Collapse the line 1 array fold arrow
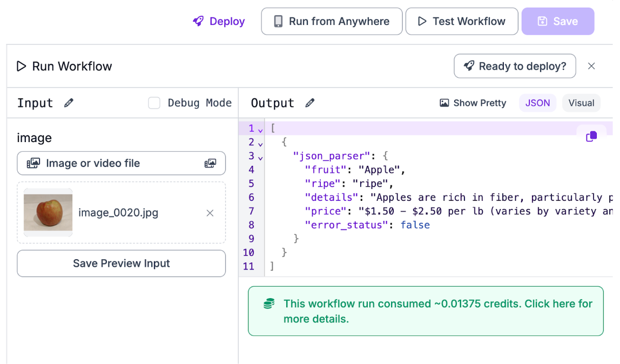The width and height of the screenshot is (620, 364). (261, 130)
